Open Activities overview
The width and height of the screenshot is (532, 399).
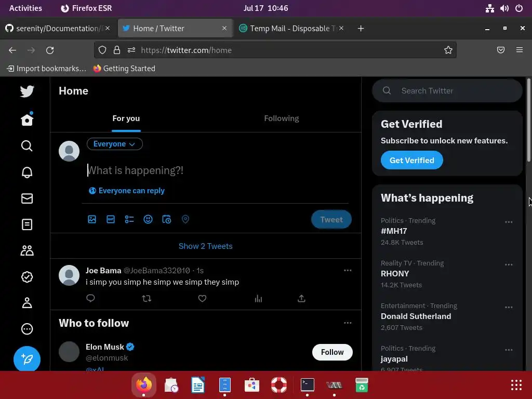(25, 8)
